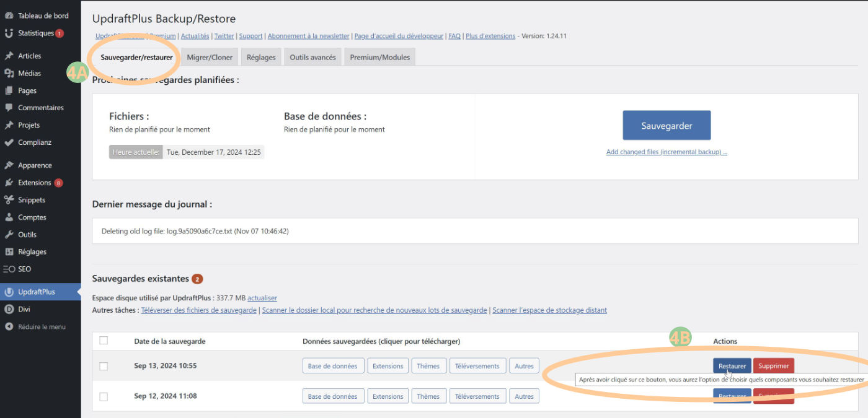Open the FAQ link

click(x=454, y=36)
